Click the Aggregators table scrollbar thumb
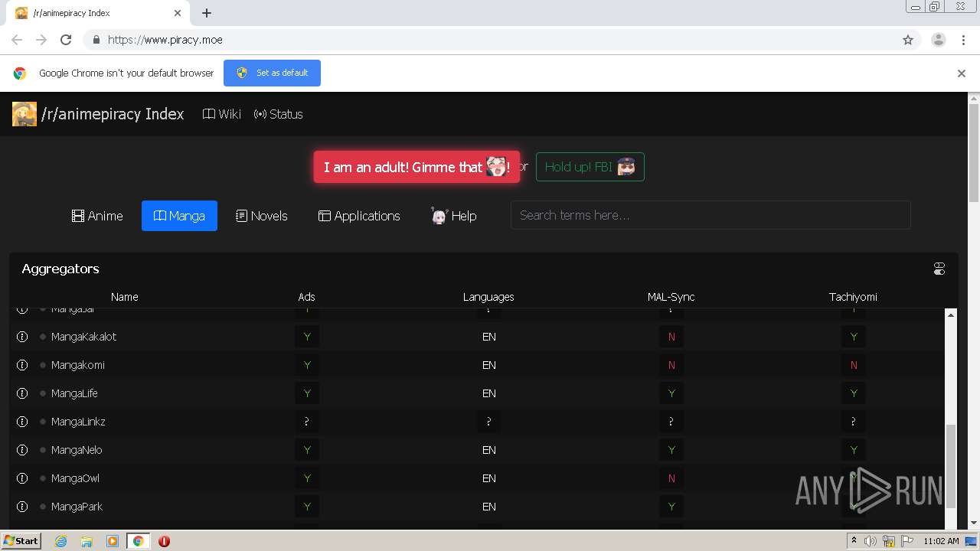The width and height of the screenshot is (980, 551). 951,467
